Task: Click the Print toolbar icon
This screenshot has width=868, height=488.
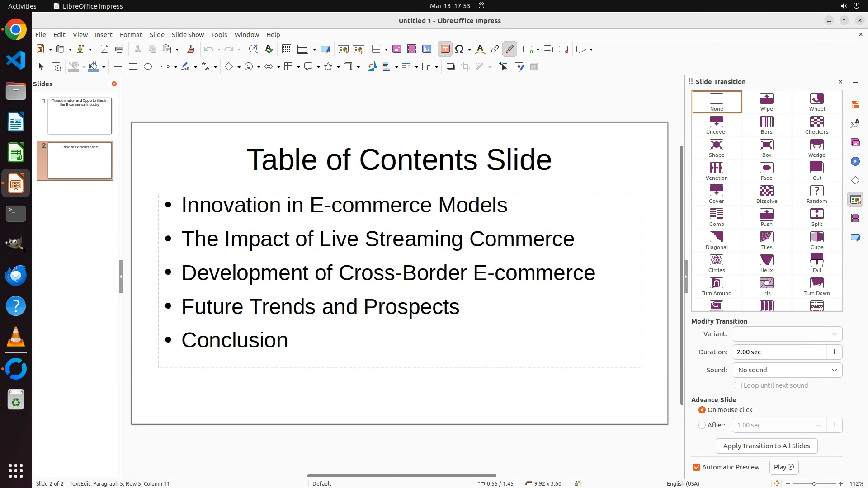Action: 119,49
